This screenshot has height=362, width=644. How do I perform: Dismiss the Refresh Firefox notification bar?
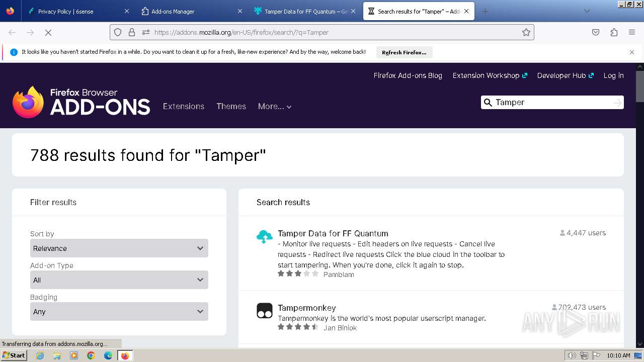click(632, 52)
